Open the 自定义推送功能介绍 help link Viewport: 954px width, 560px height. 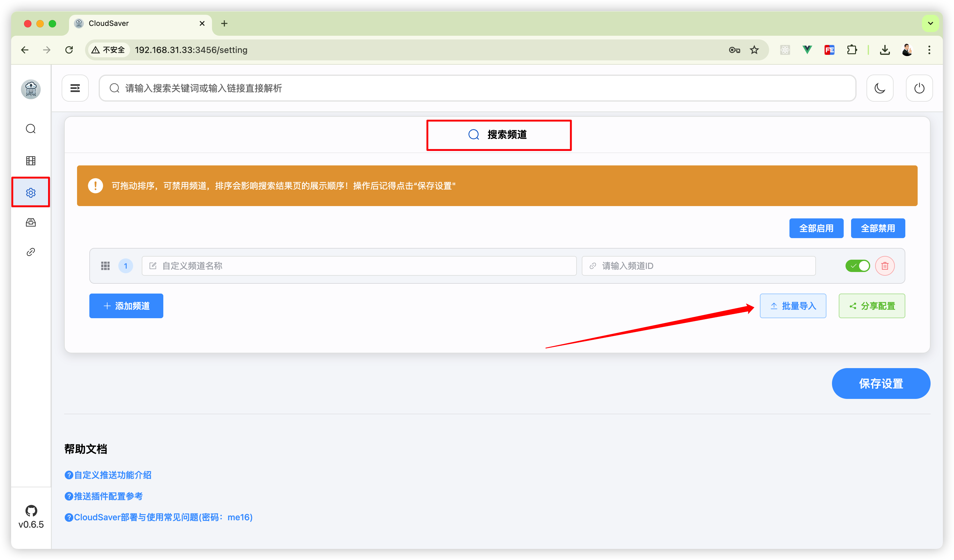(x=112, y=475)
